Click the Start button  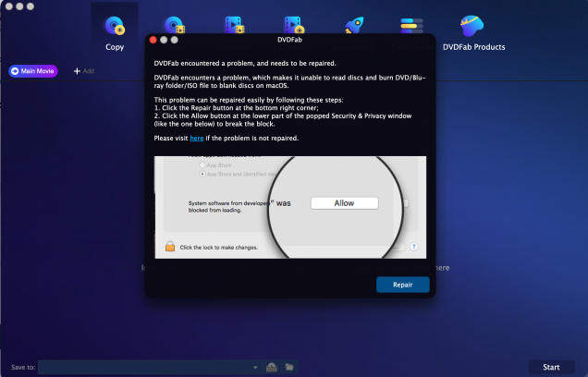(551, 367)
